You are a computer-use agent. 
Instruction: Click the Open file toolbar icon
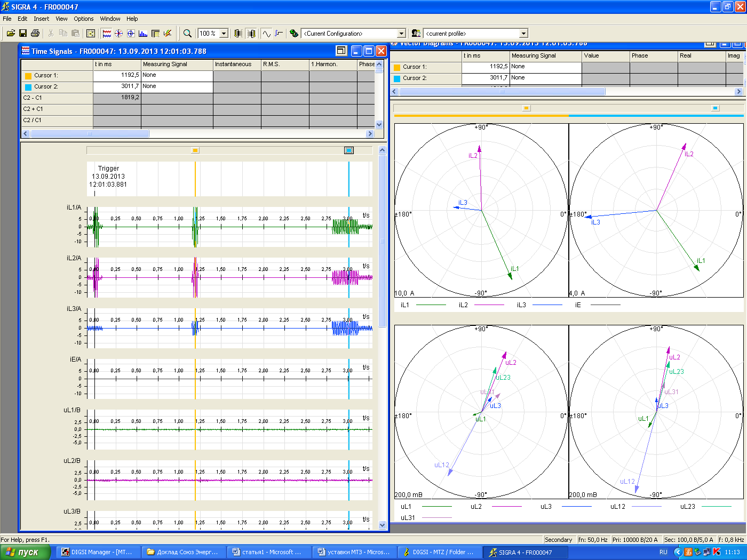point(11,34)
